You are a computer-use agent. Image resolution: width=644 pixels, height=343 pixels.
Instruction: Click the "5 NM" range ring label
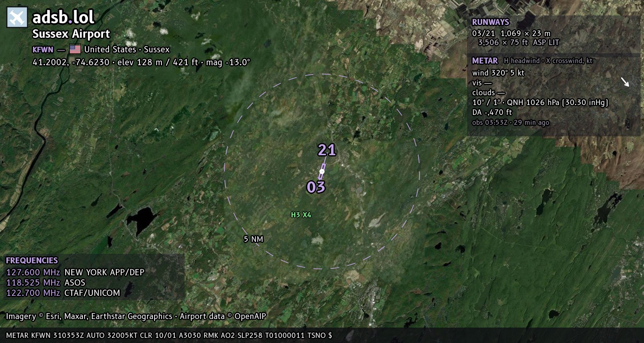click(x=253, y=239)
